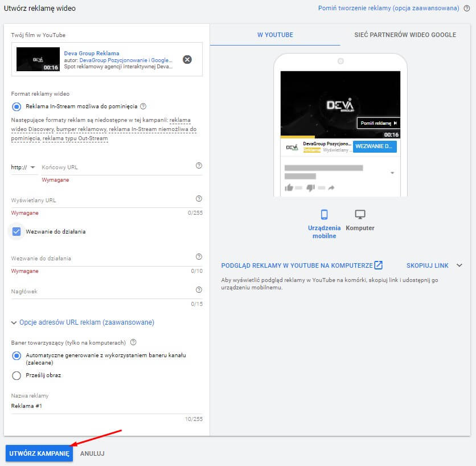
Task: Click the Nazwa reklamy input field
Action: (x=102, y=406)
